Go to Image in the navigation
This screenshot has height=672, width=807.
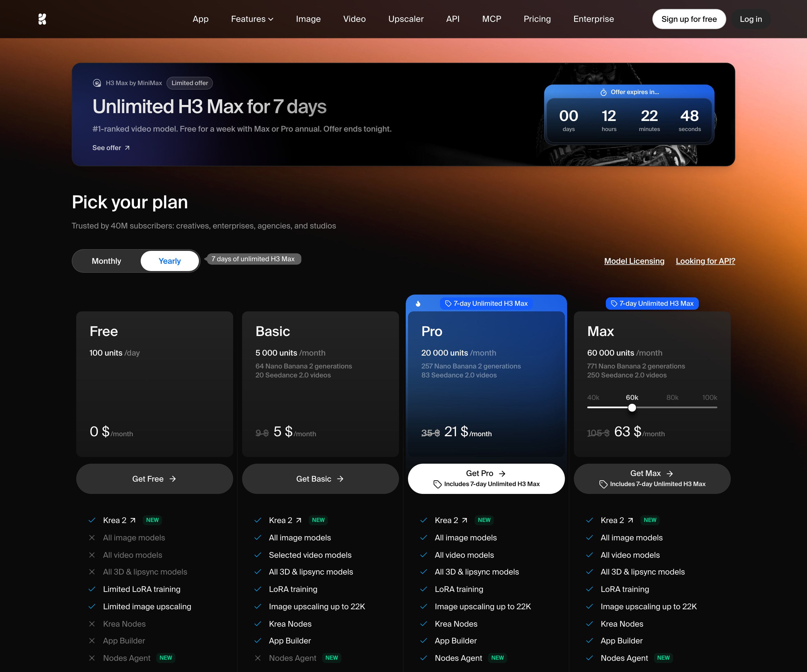308,19
